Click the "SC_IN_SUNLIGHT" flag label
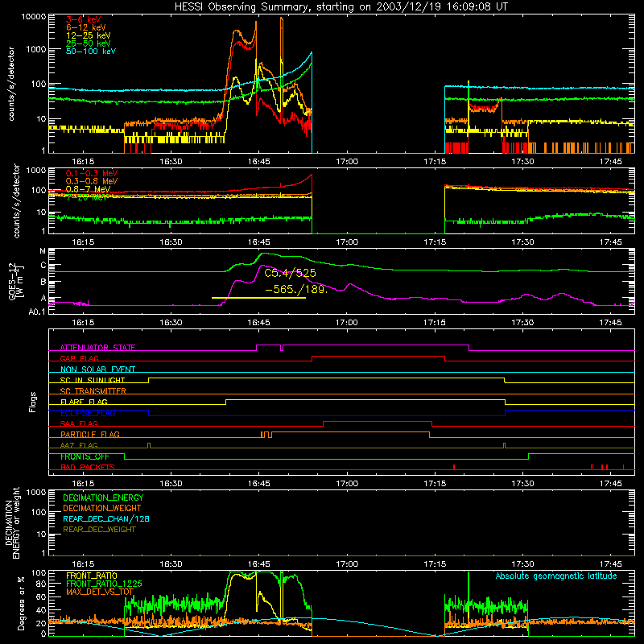The height and width of the screenshot is (644, 644). 93,380
